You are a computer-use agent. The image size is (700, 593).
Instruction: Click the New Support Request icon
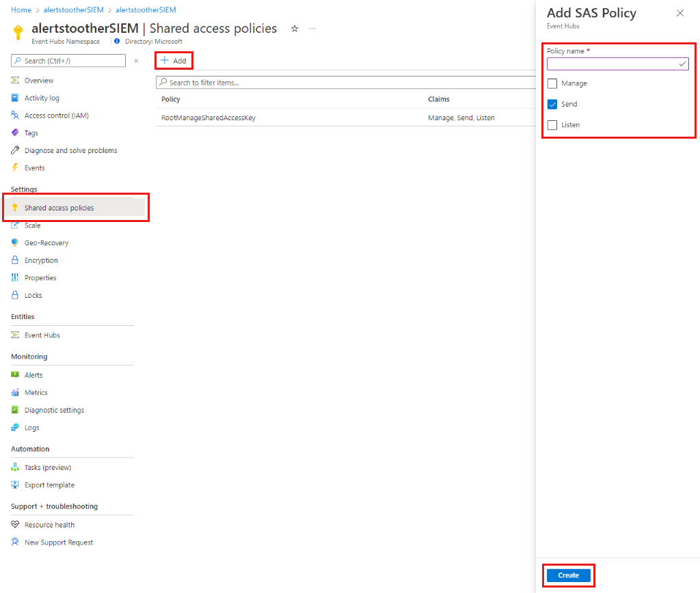point(15,542)
